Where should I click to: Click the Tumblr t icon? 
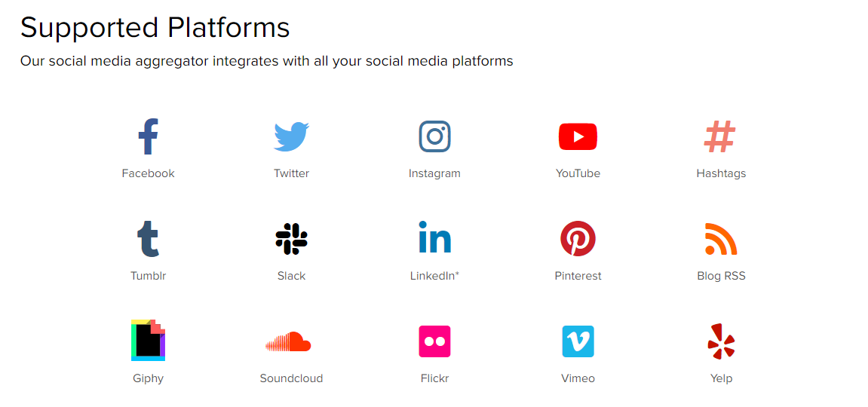click(x=149, y=239)
